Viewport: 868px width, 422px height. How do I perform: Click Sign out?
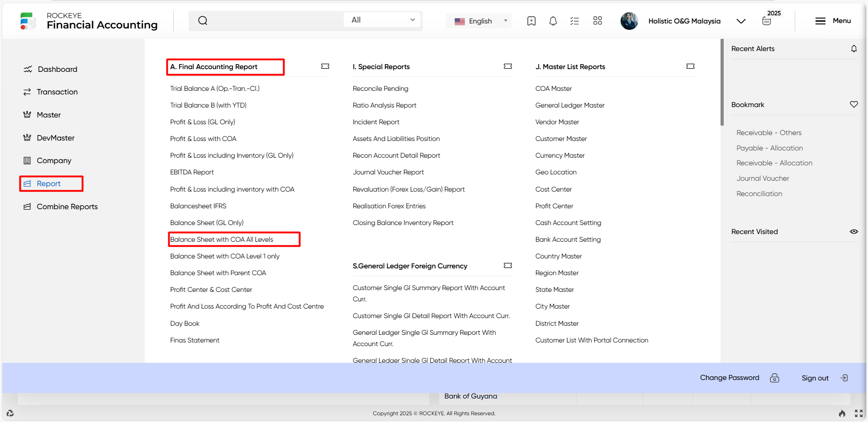[815, 378]
